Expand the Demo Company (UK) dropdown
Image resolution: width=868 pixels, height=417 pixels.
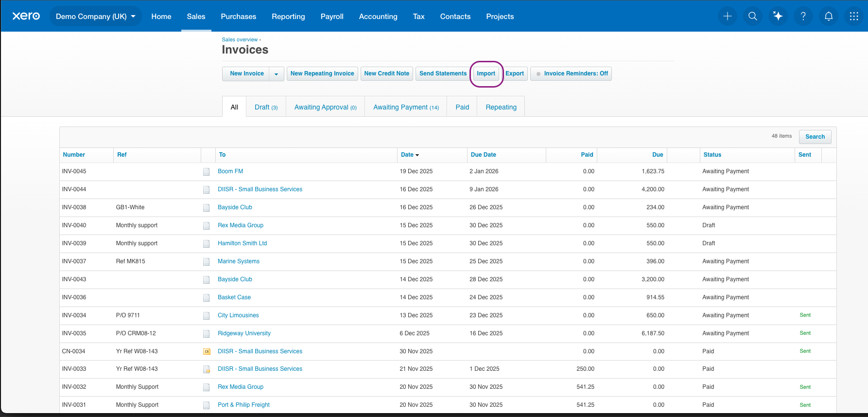pyautogui.click(x=96, y=16)
